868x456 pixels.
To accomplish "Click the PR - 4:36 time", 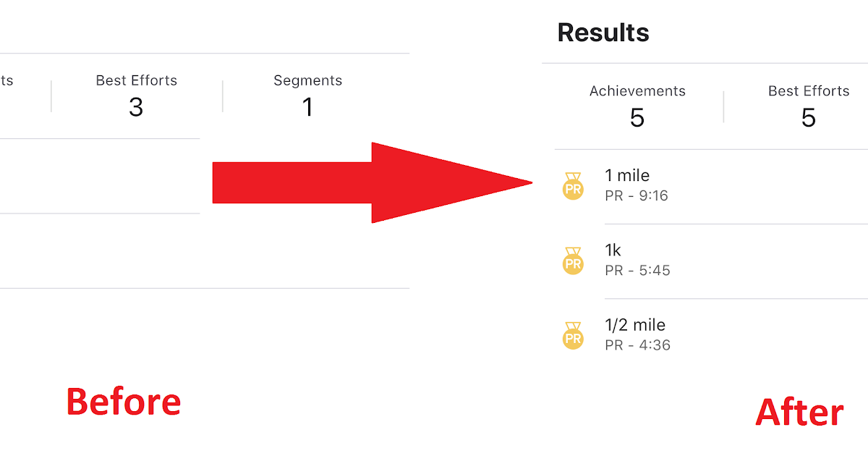I will click(637, 345).
